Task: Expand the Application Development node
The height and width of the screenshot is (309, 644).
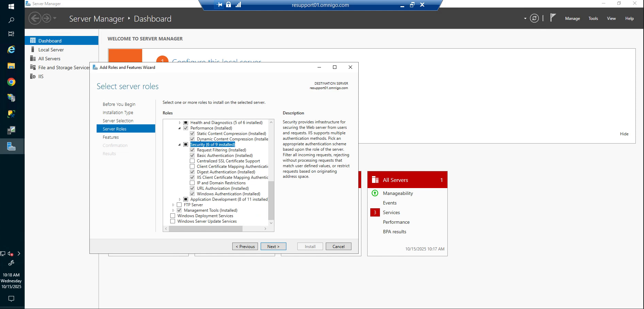Action: point(180,199)
